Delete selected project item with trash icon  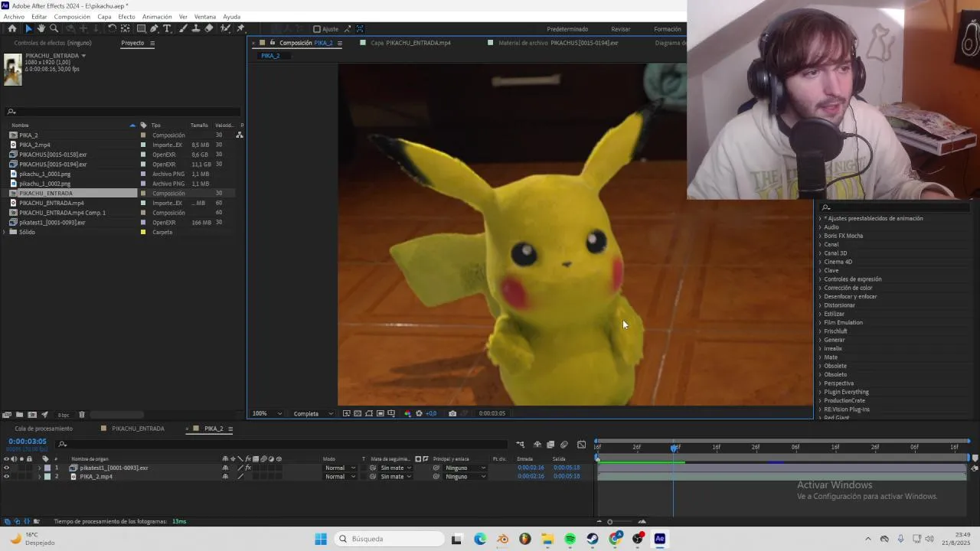tap(82, 415)
